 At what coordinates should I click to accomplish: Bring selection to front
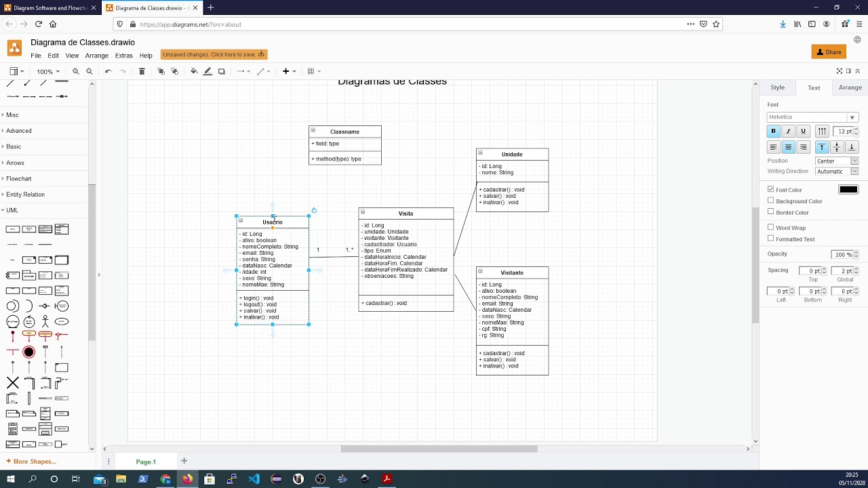point(161,71)
